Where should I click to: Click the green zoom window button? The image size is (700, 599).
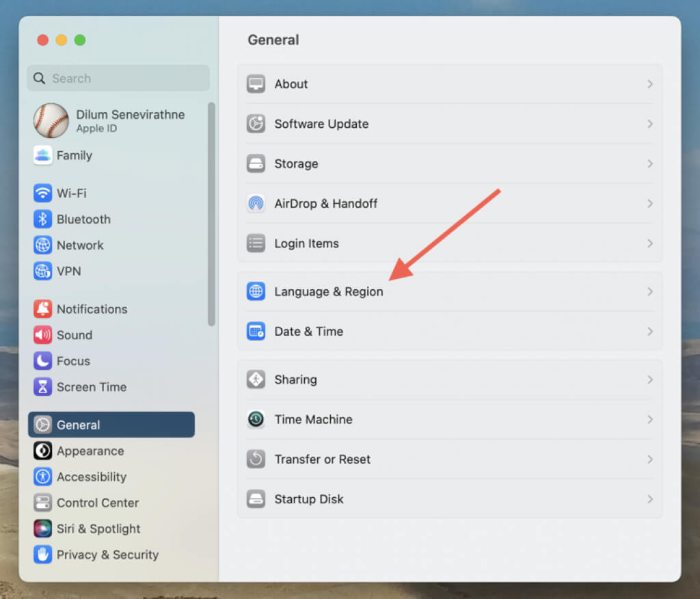(80, 40)
